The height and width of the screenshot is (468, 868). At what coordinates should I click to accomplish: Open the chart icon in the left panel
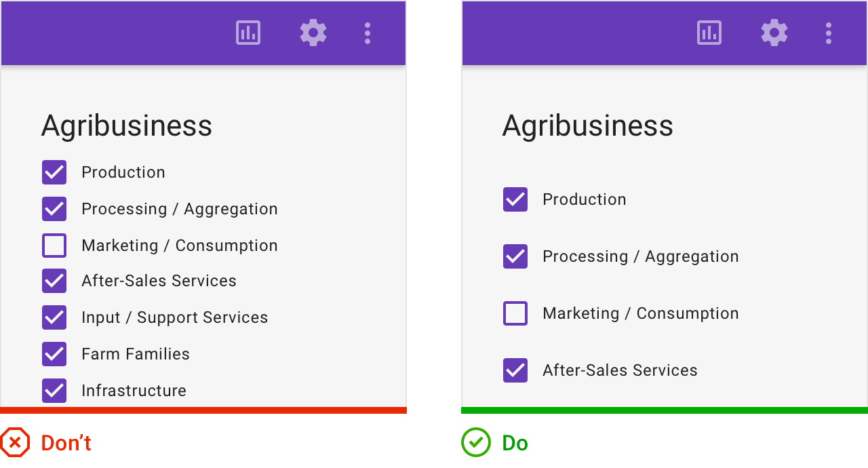pyautogui.click(x=248, y=33)
